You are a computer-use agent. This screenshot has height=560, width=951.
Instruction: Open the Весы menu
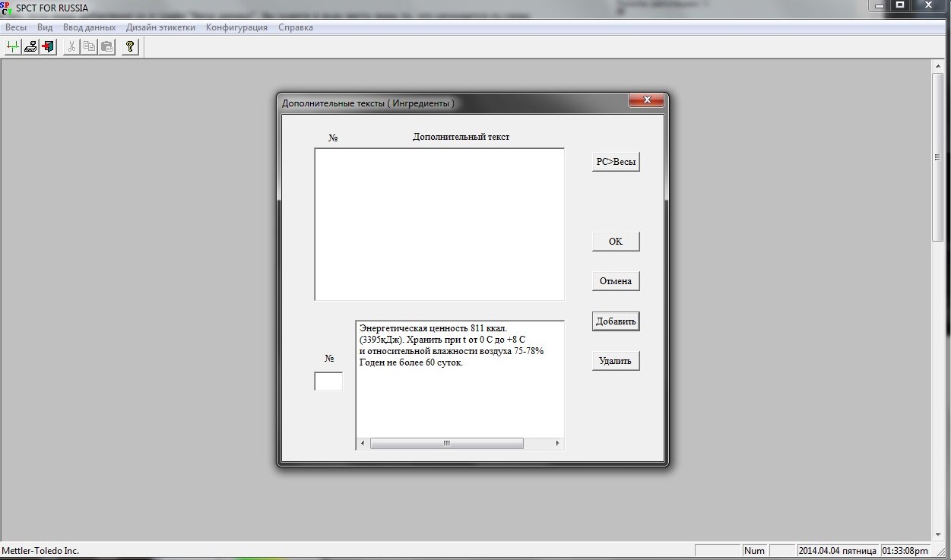click(16, 27)
